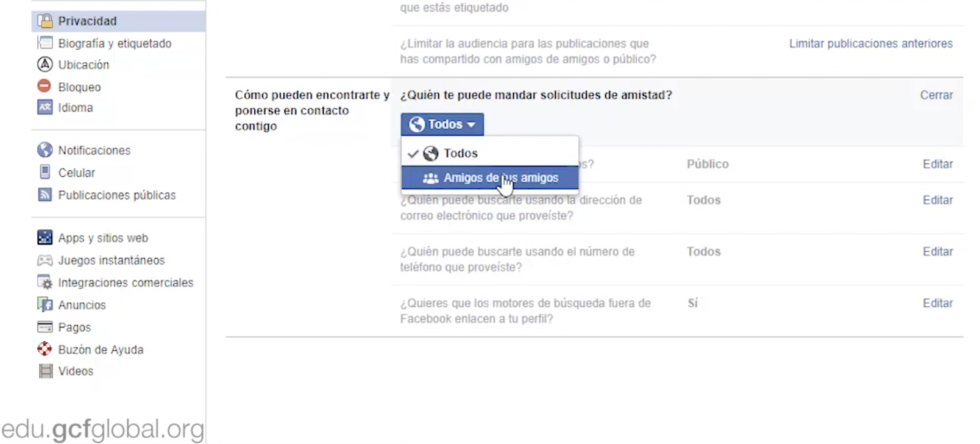Click the motores de búsqueda question text
980x444 pixels.
point(525,311)
